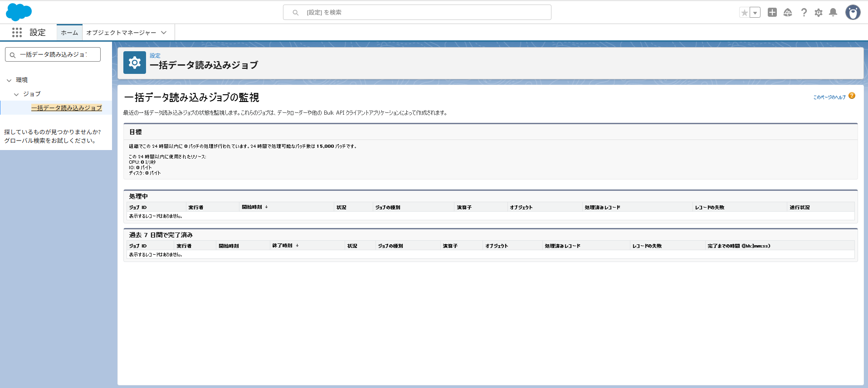
Task: Collapse the 環境 tree section
Action: coord(9,80)
